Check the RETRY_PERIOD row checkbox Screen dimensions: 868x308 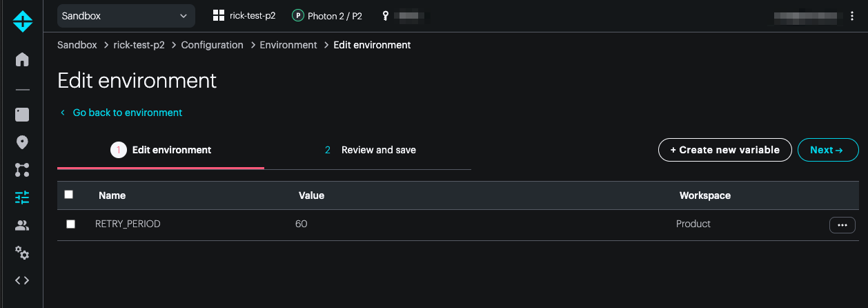point(70,224)
